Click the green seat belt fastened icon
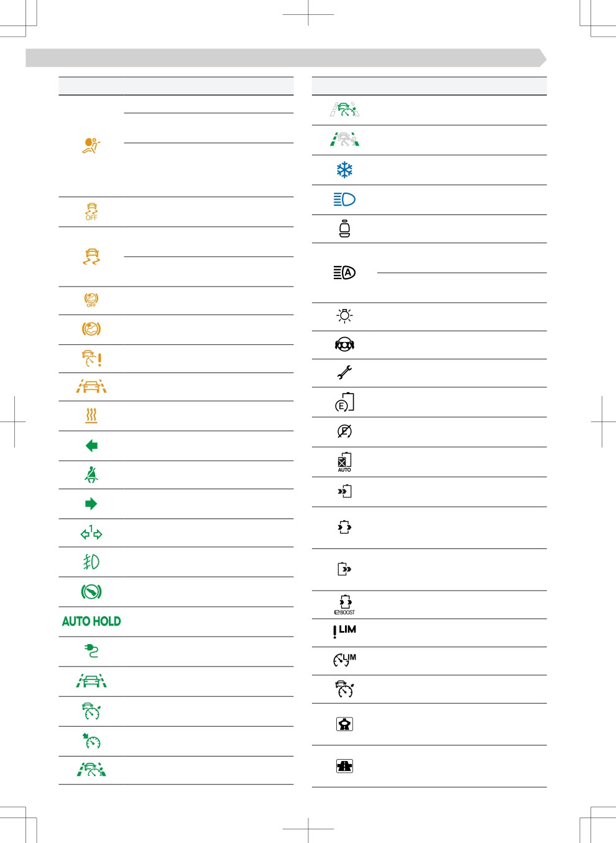This screenshot has width=616, height=843. [91, 474]
